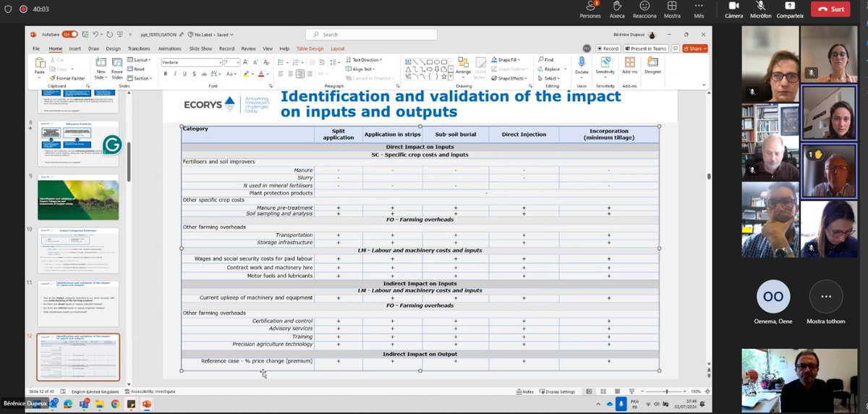Click the New Slide icon
868x414 pixels.
101,64
